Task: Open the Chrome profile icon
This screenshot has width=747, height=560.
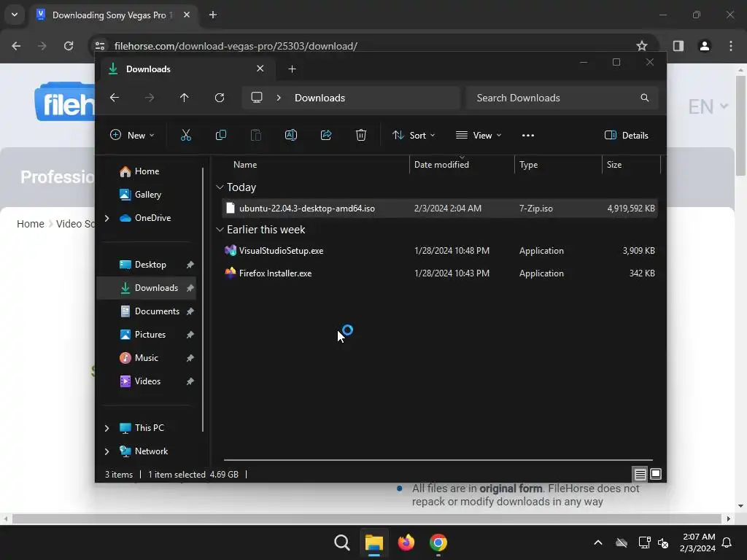Action: coord(705,46)
